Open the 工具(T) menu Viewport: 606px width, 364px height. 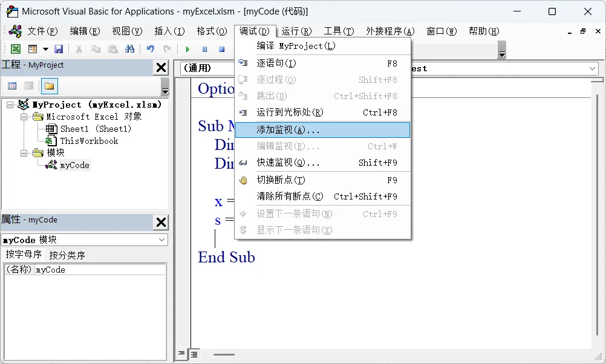pos(339,31)
